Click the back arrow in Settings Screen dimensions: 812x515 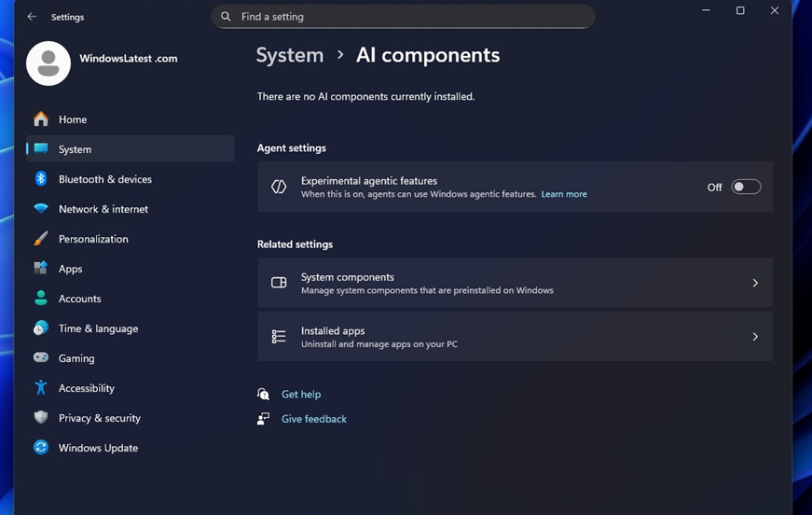pyautogui.click(x=32, y=17)
